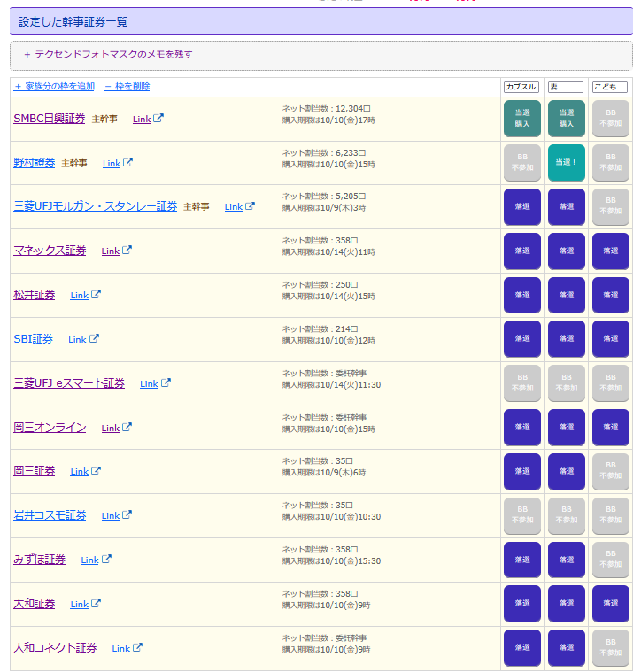Screen dimensions: 641x672
Task: Open the external link icon for 岡三オンライン
Action: click(127, 428)
